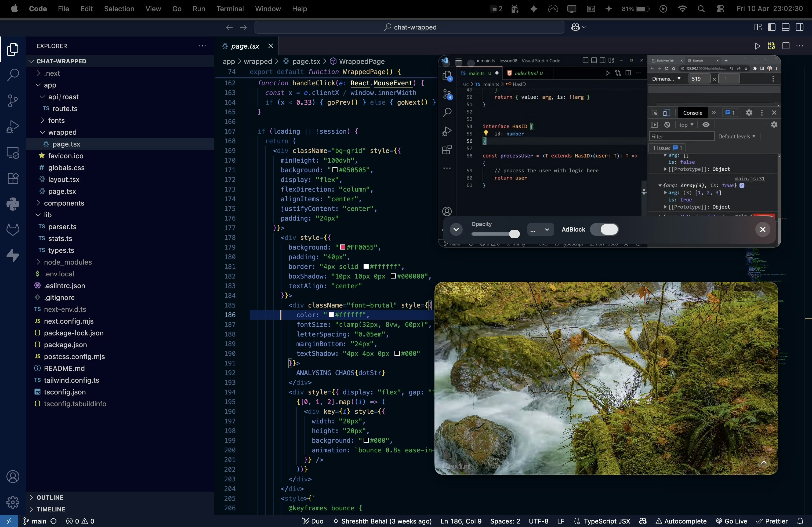Click the Manage gear icon
Image resolution: width=812 pixels, height=527 pixels.
click(13, 502)
